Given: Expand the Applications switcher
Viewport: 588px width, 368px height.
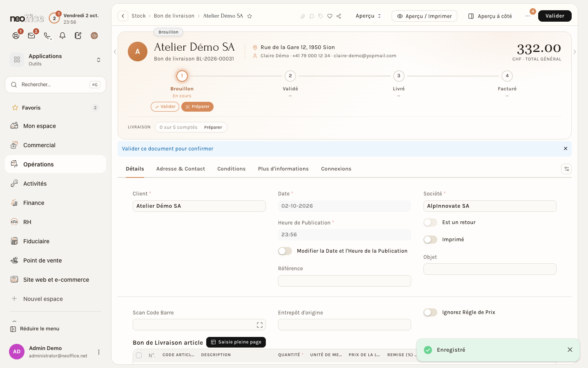Looking at the screenshot, I should (56, 60).
